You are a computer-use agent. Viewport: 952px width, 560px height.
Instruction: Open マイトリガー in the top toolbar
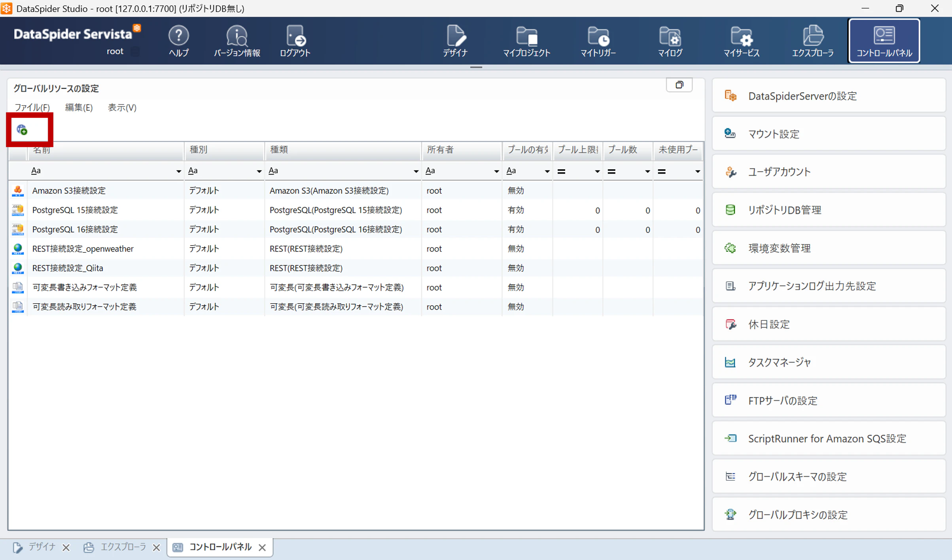[598, 41]
